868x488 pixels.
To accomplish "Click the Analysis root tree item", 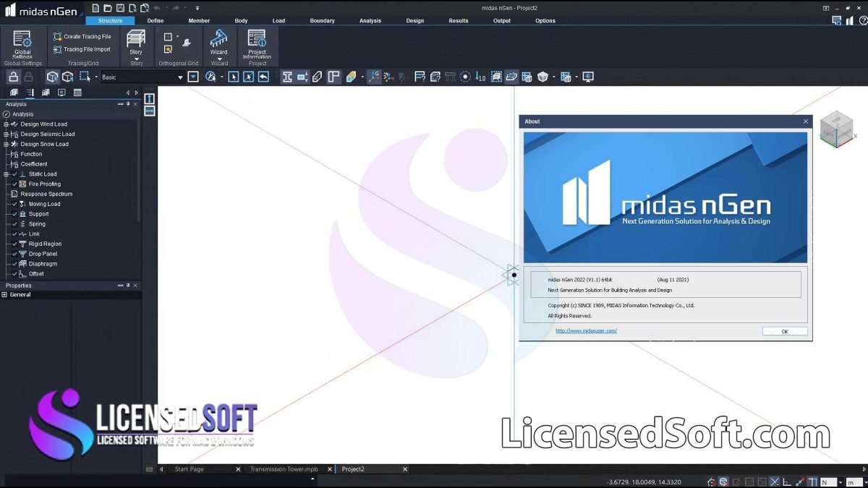I will coord(22,114).
